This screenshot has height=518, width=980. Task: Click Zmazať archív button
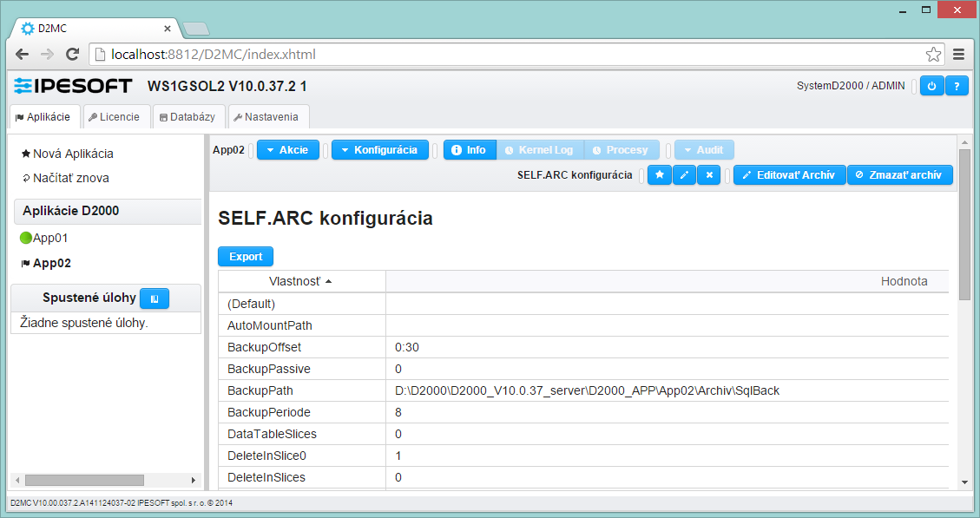point(899,175)
